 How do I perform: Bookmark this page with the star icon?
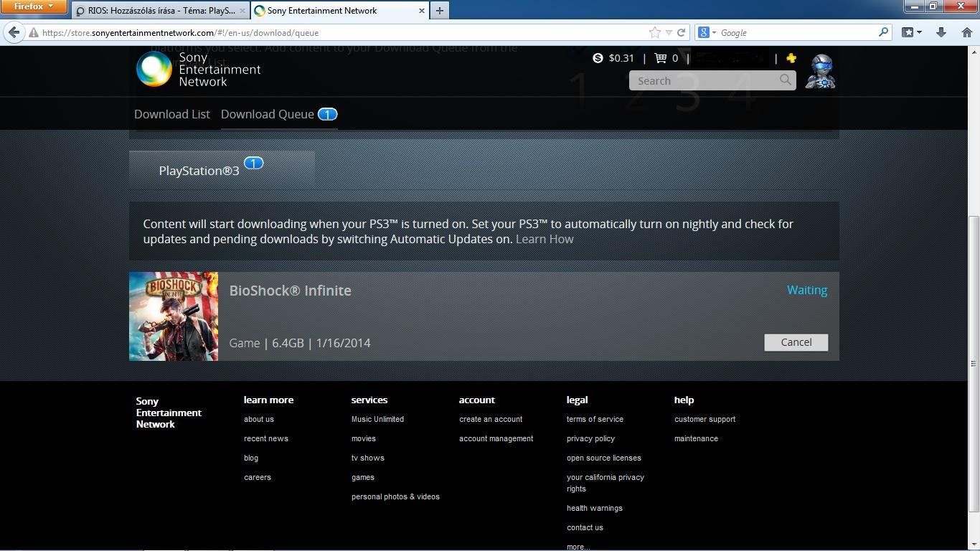pos(654,32)
